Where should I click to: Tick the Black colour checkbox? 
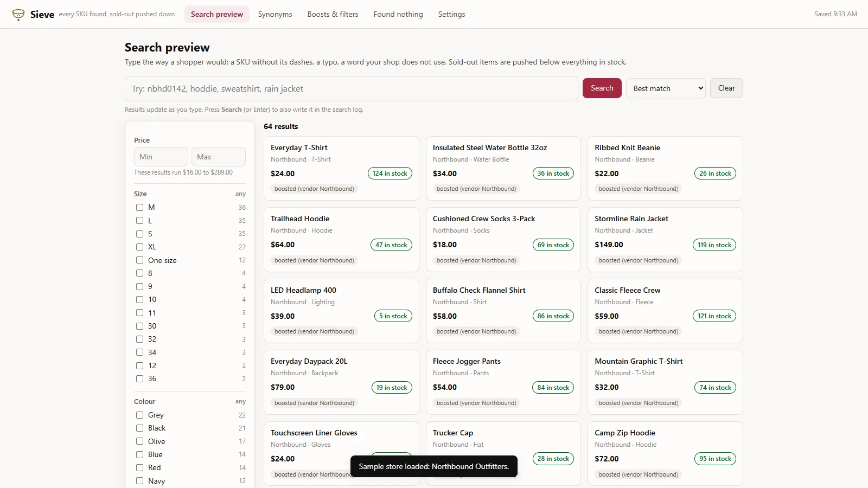[139, 428]
